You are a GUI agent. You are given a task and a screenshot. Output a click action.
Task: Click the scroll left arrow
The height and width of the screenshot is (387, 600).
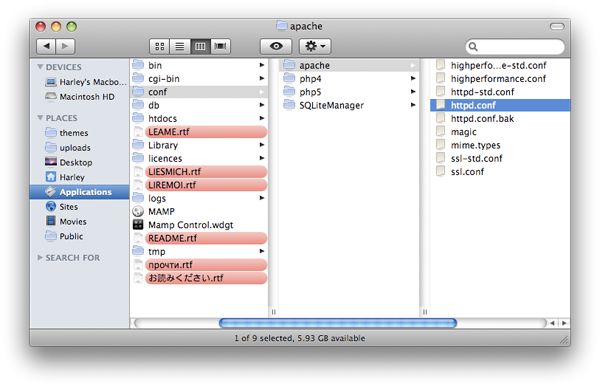pos(552,323)
